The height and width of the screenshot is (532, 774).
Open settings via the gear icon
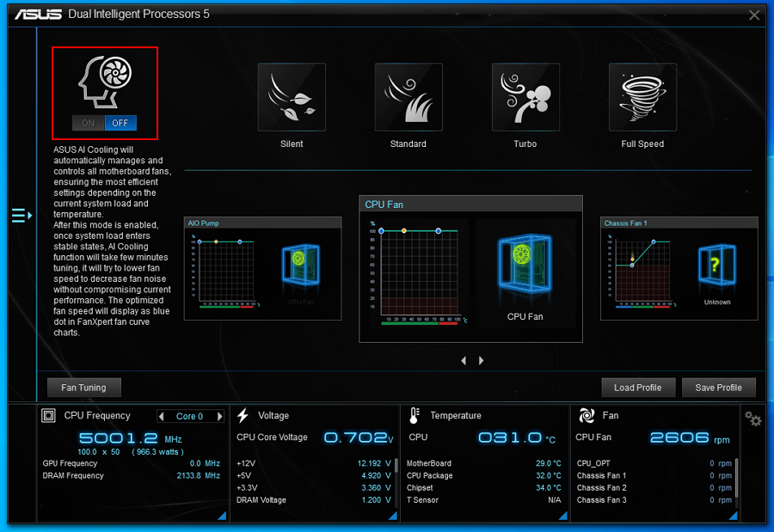click(753, 419)
